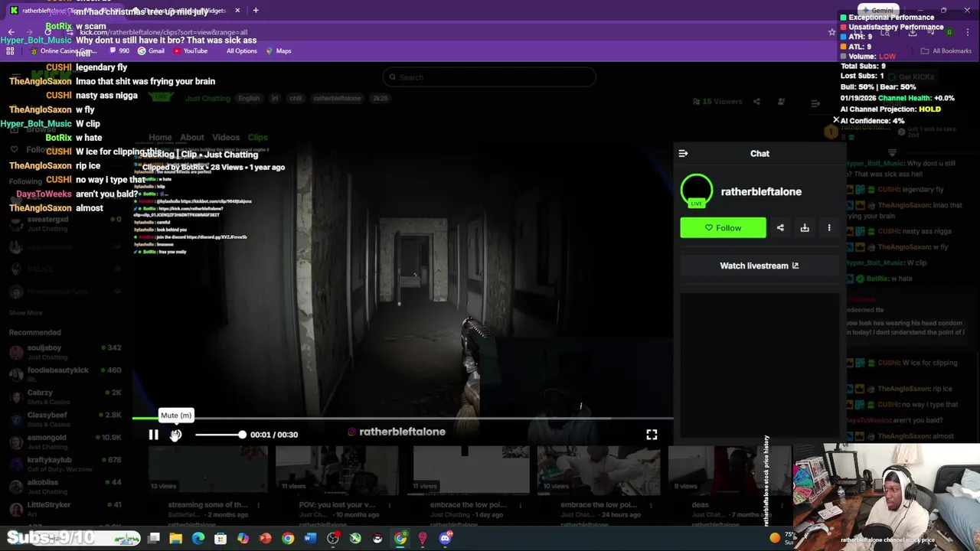Viewport: 980px width, 551px height.
Task: Open asmongold recommended channel
Action: pyautogui.click(x=65, y=442)
